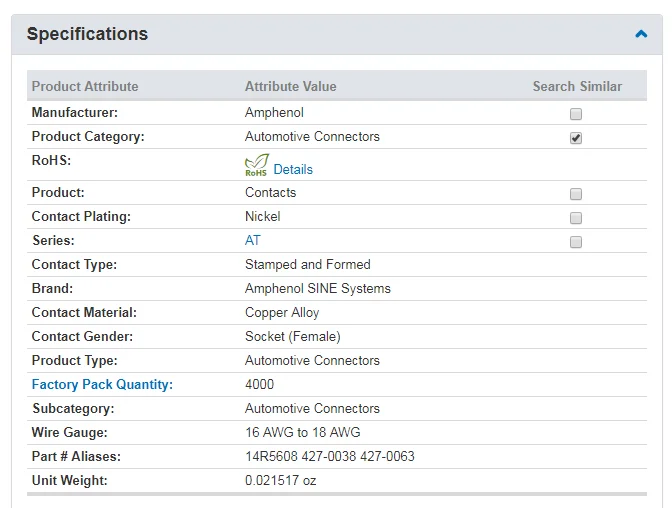Click the 0.021517 oz unit weight
Viewport: 672px width, 508px height.
(283, 481)
